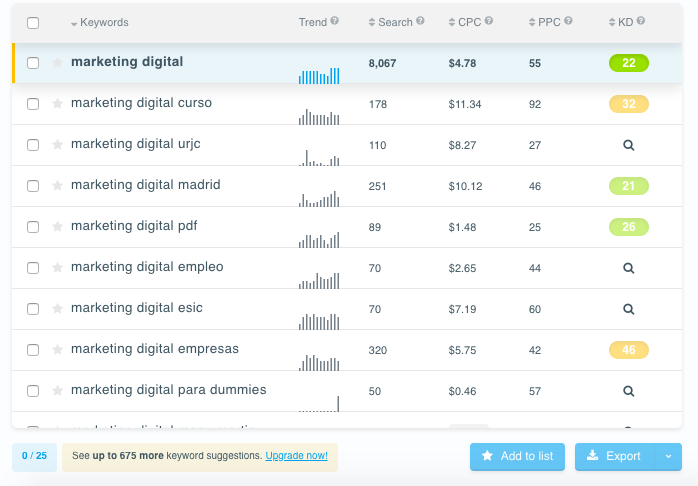Toggle the select-all checkbox in header
The image size is (698, 486).
tap(33, 22)
